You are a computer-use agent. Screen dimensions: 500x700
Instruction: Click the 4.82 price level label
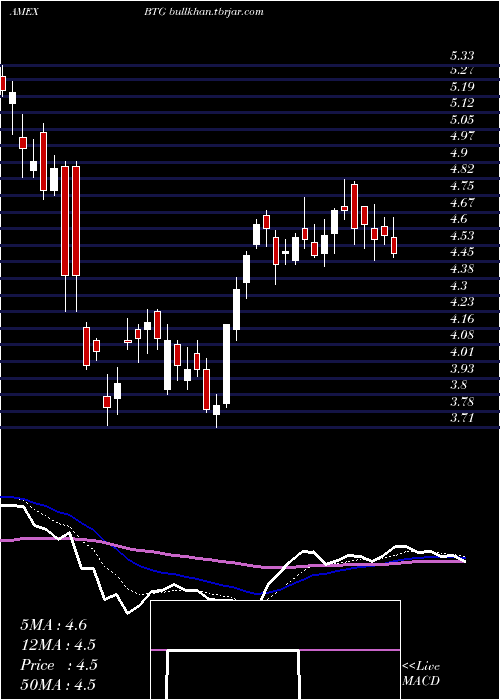[462, 169]
